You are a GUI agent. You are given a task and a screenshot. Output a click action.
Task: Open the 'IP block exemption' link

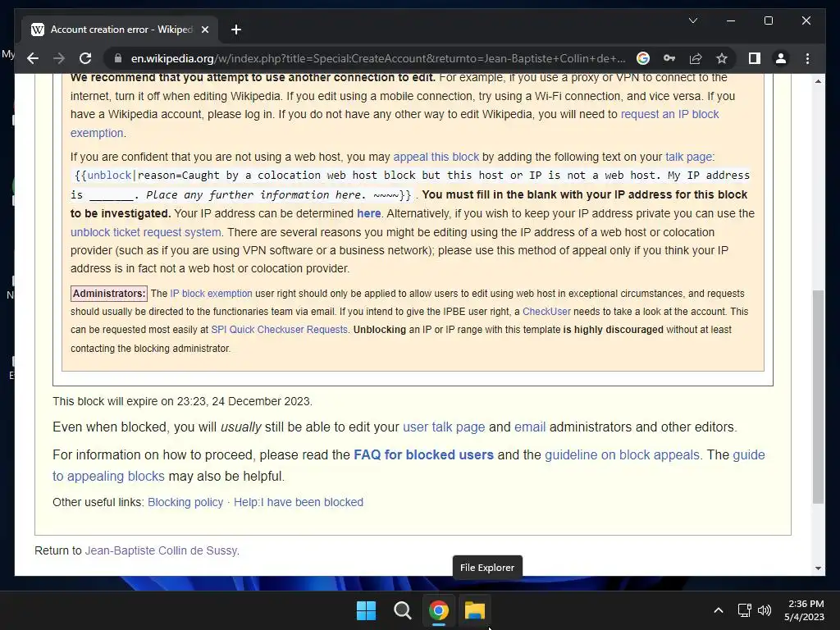tap(211, 294)
